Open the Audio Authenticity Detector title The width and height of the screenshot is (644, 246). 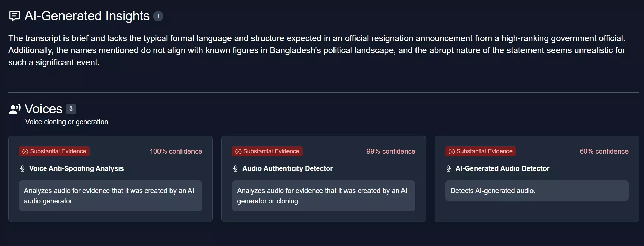click(x=288, y=168)
